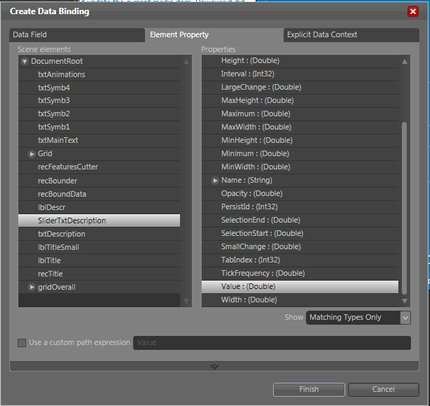Click the custom path expression input field
Screen dimensions: 430x406
(x=272, y=343)
